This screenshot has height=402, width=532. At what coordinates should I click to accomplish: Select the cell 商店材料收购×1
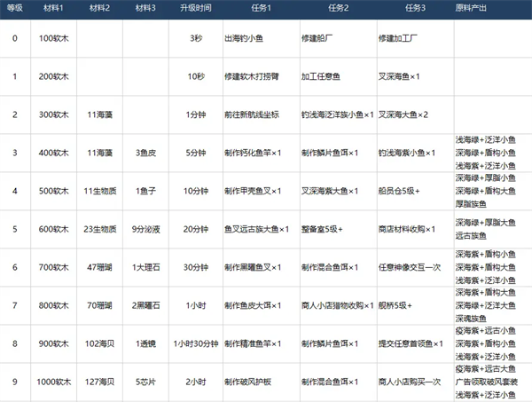pos(407,229)
